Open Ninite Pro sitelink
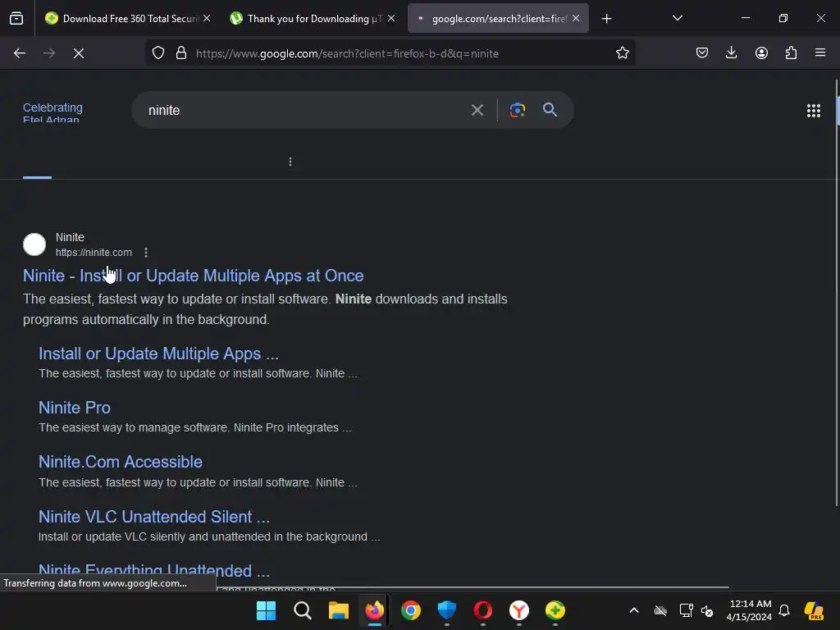This screenshot has height=630, width=840. point(75,408)
